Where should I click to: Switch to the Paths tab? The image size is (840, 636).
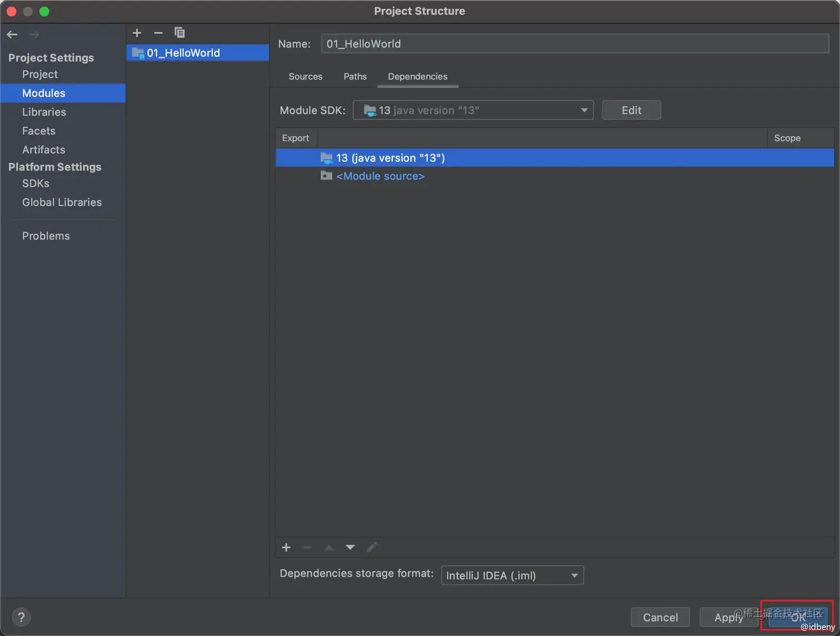355,77
